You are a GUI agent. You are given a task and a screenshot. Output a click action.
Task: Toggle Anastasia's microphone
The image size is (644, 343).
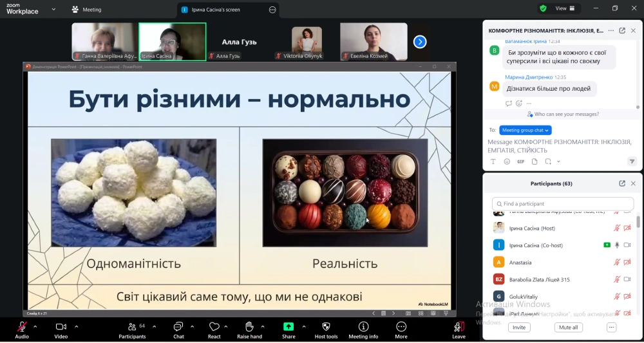616,262
